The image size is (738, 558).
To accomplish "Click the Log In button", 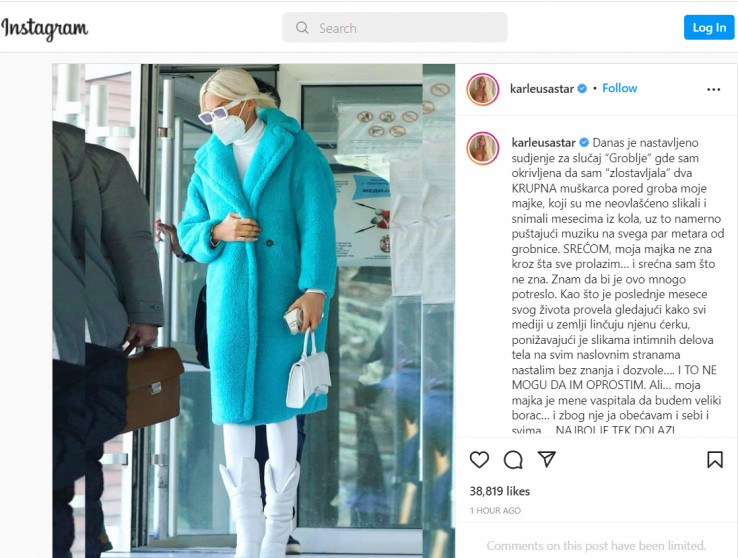I will (x=709, y=28).
